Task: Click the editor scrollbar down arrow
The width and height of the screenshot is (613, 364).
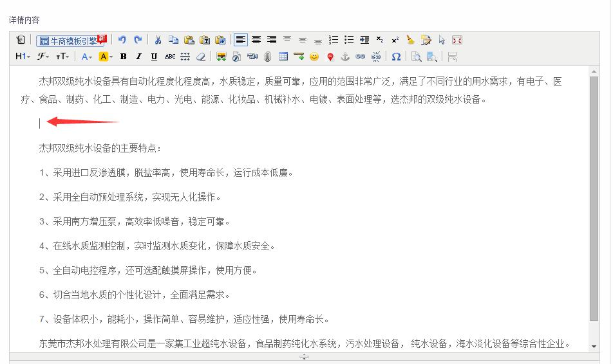Action: pyautogui.click(x=594, y=346)
